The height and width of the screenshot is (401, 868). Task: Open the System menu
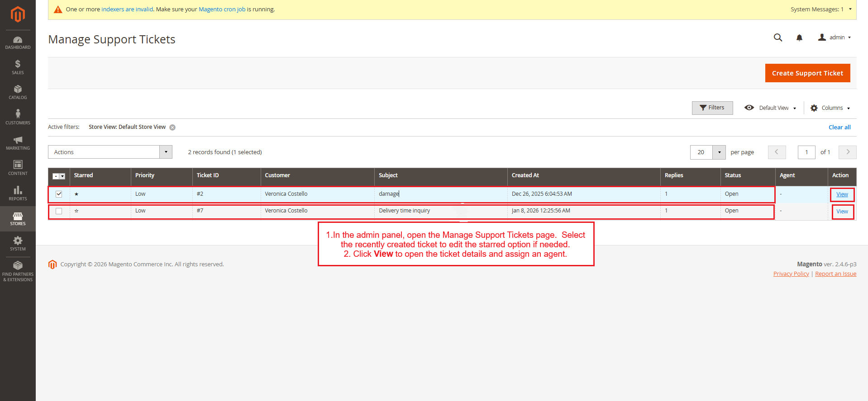point(18,244)
